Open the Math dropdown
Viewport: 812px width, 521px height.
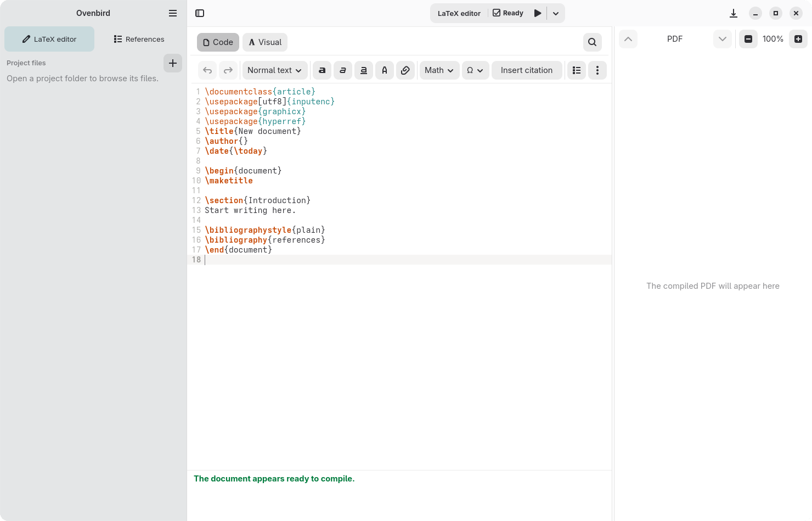(439, 70)
